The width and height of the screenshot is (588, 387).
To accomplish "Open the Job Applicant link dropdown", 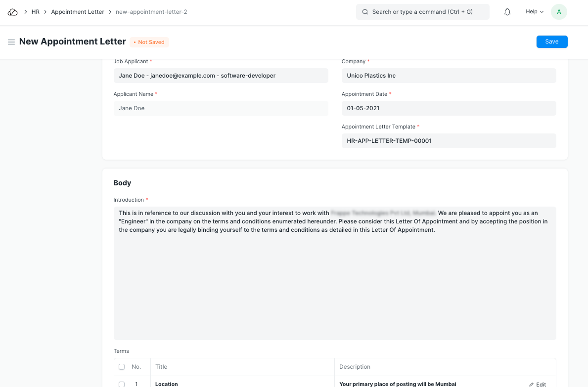I will 221,76.
